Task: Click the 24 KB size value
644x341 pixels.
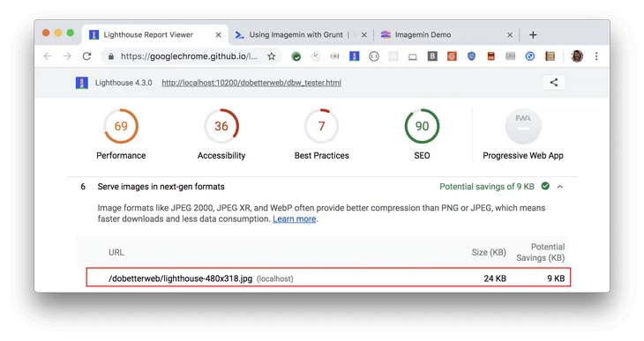Action: point(495,278)
